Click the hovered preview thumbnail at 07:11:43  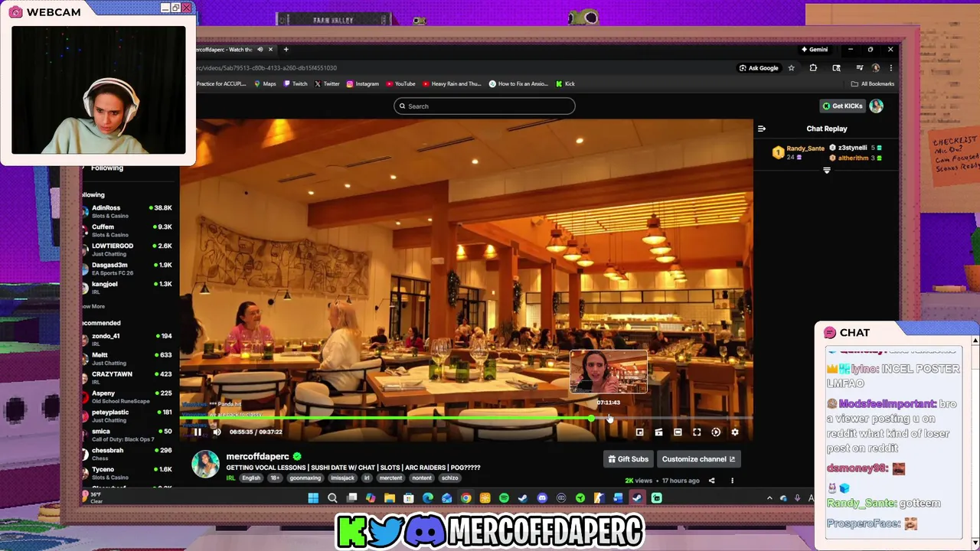pyautogui.click(x=609, y=372)
